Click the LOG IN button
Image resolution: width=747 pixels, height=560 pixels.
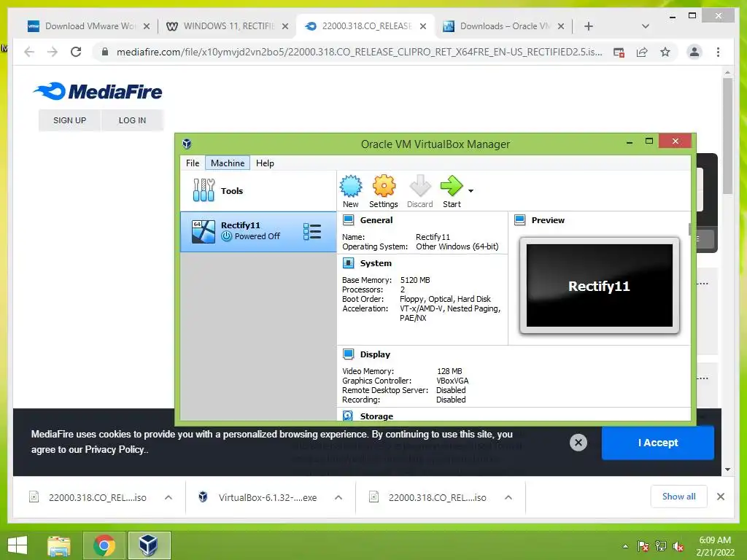coord(133,120)
